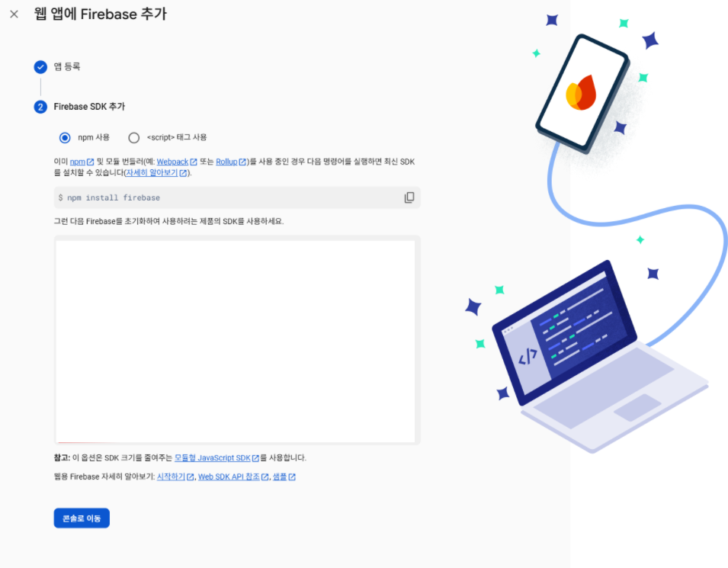This screenshot has width=728, height=568.
Task: Click inside the blank SDK code area
Action: 236,341
